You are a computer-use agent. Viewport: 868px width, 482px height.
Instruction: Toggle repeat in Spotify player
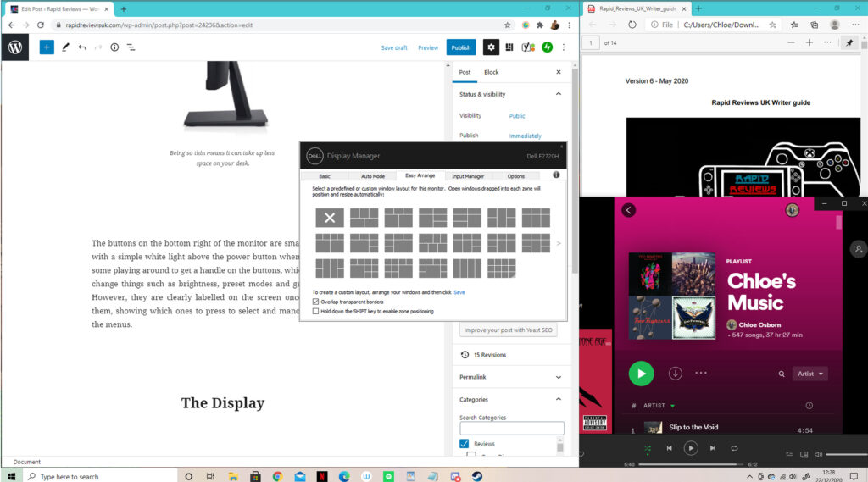point(734,448)
